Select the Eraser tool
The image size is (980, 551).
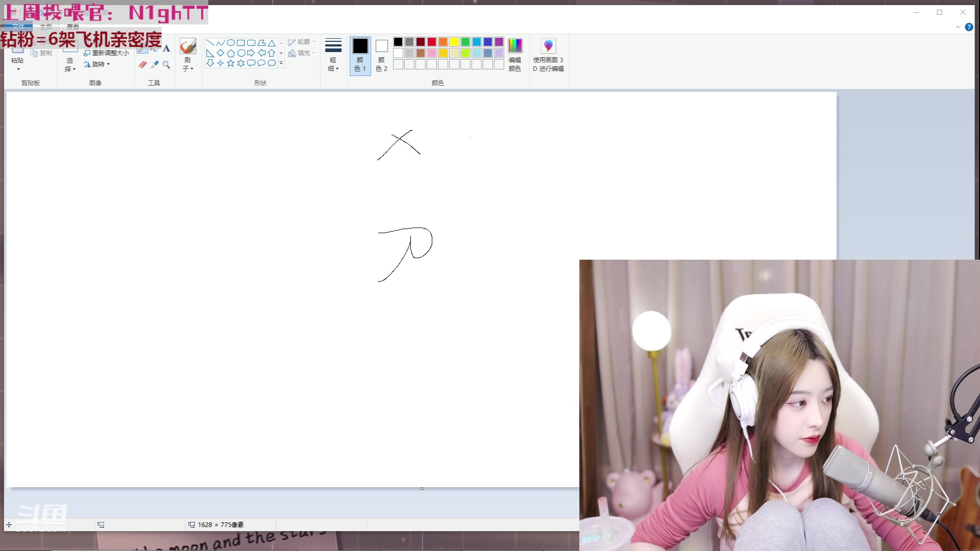click(142, 65)
